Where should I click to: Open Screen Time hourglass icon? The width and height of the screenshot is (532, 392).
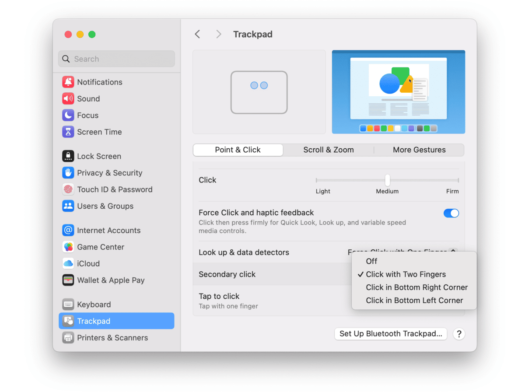pyautogui.click(x=68, y=132)
